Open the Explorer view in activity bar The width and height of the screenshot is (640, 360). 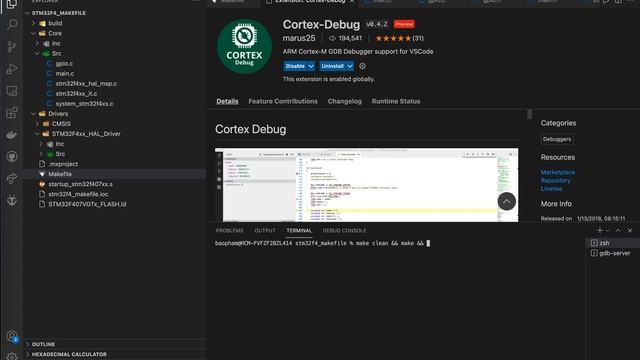point(11,4)
